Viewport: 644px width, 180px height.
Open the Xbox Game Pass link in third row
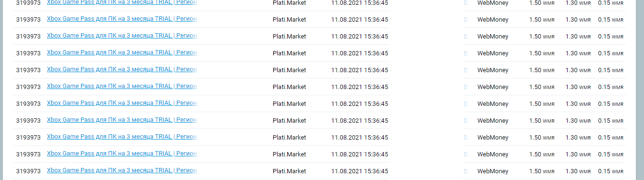coord(122,36)
